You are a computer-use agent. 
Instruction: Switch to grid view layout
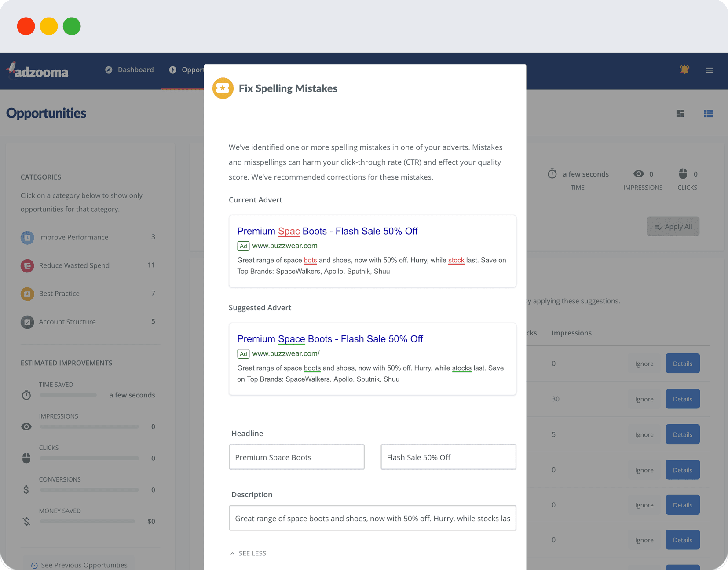[680, 114]
